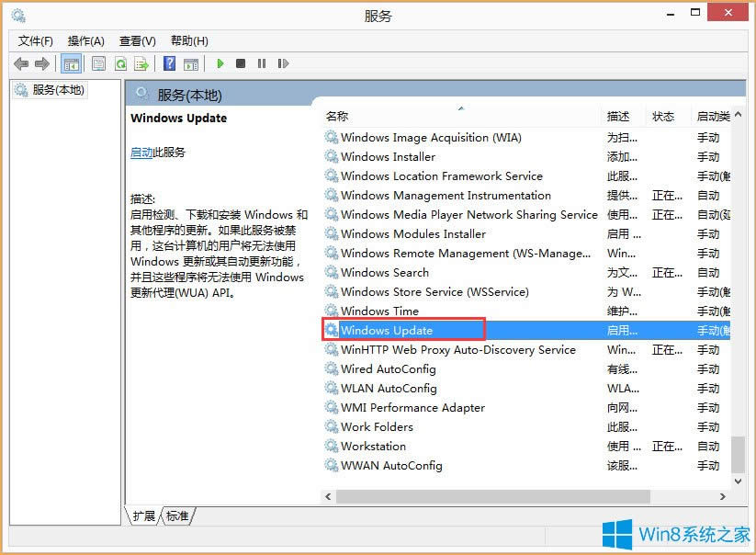Switch to the 标准 tab
This screenshot has width=756, height=555.
tap(175, 516)
